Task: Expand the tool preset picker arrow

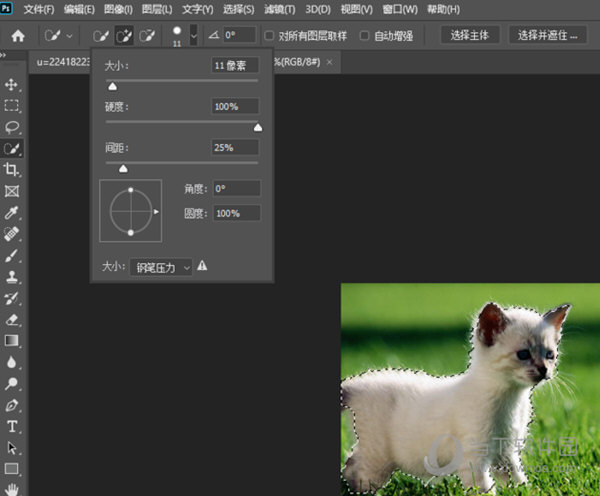Action: pos(69,36)
